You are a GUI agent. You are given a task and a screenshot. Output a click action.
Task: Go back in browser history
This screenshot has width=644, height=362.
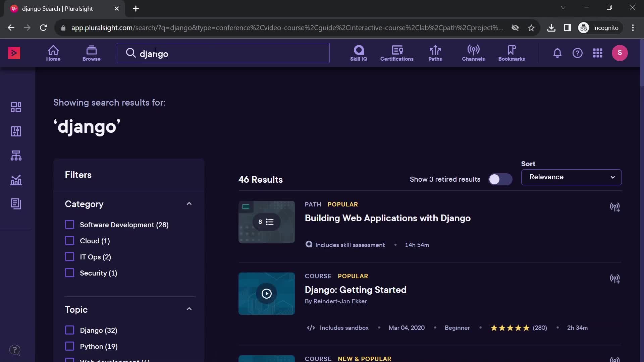pos(11,28)
